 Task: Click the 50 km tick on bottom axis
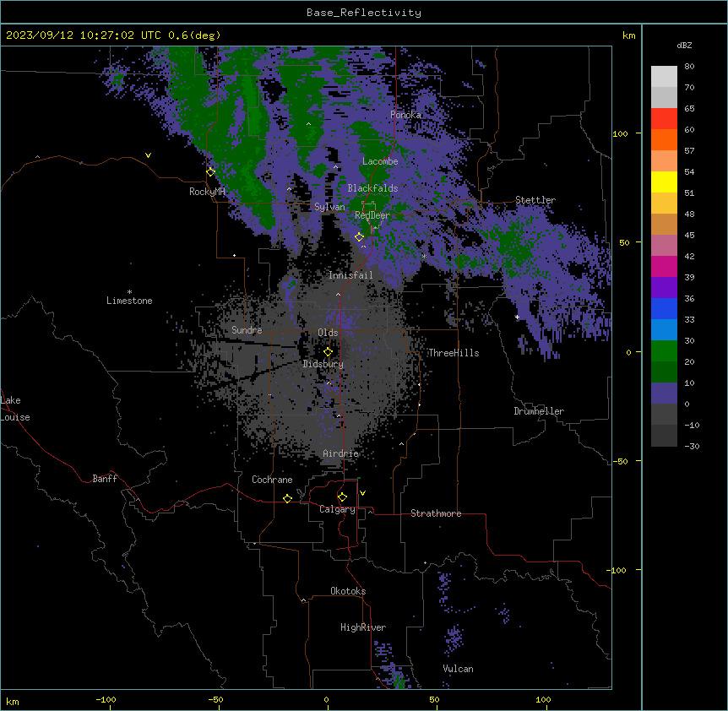point(434,699)
